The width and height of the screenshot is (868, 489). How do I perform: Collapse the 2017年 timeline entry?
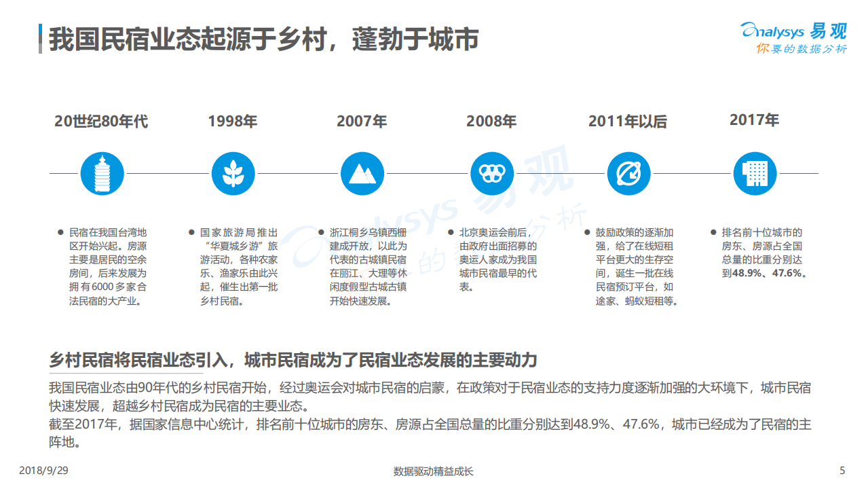[x=755, y=120]
